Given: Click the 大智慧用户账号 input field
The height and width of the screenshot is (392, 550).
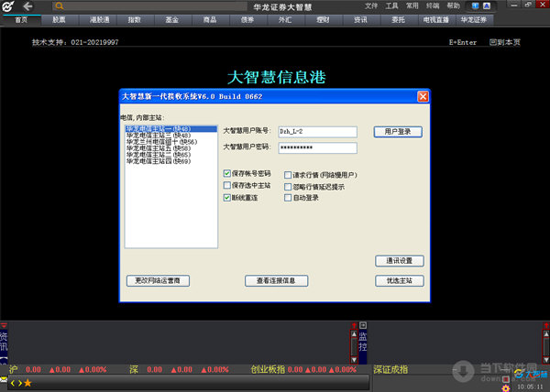Looking at the screenshot, I should tap(317, 132).
